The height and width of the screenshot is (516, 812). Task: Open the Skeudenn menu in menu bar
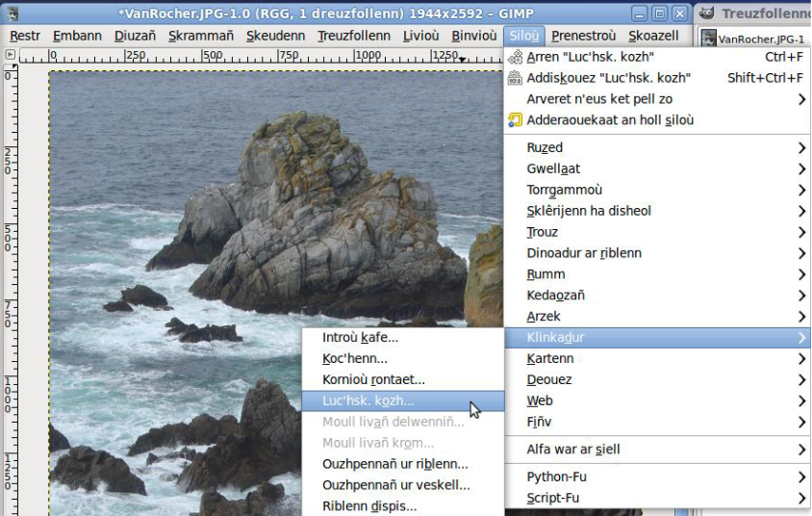275,36
